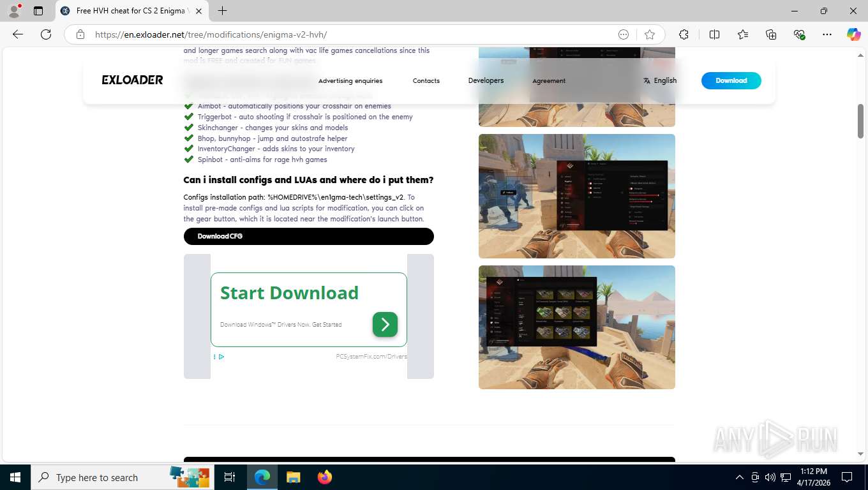
Task: Click the InventoryChanger feature line
Action: [276, 149]
